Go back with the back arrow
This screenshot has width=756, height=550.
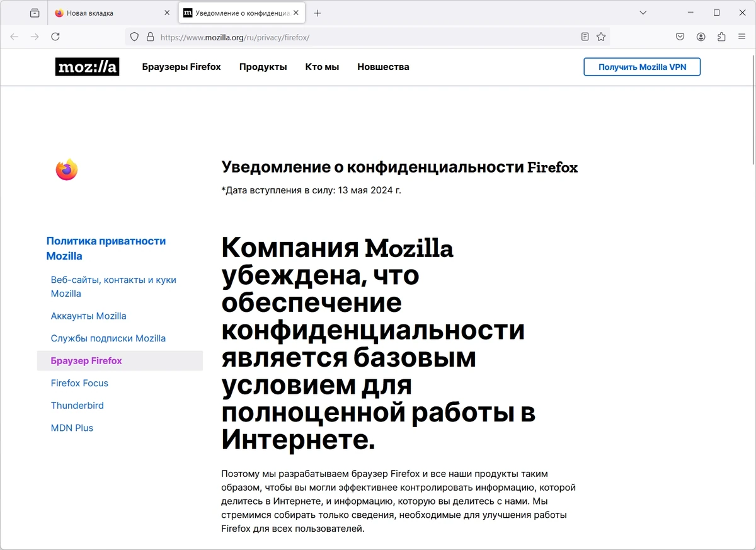pyautogui.click(x=14, y=37)
